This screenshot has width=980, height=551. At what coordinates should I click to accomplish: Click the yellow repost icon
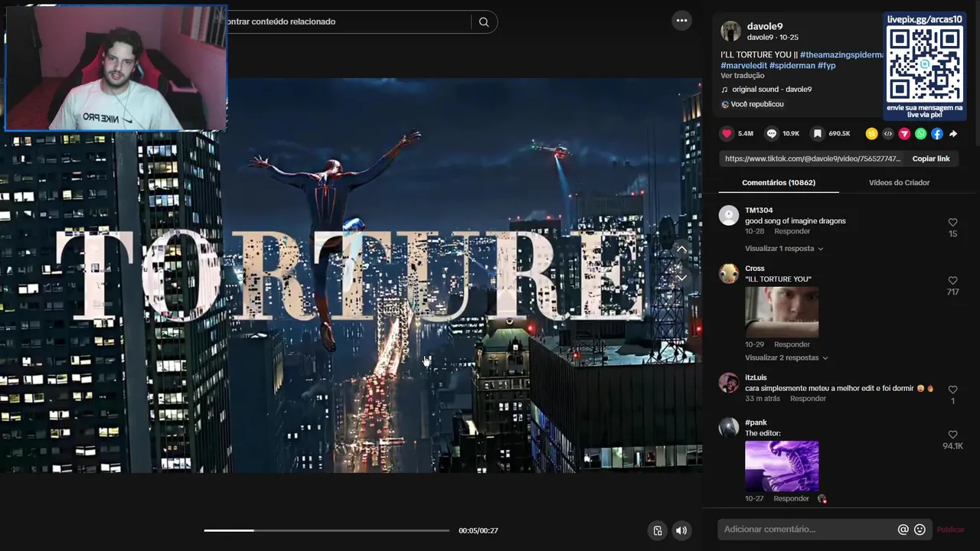pos(871,134)
